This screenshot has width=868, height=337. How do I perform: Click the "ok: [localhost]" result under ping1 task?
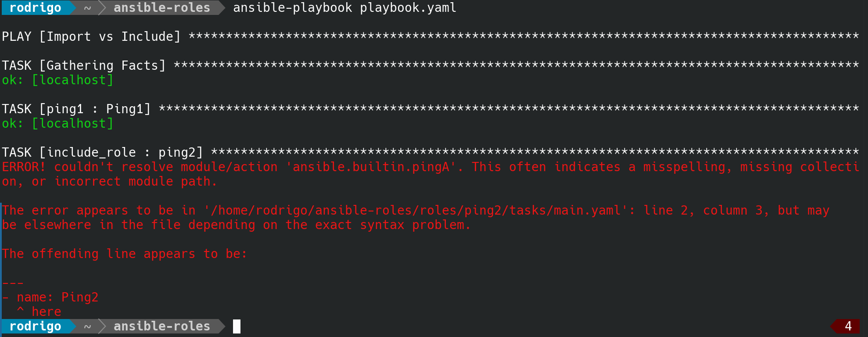[x=57, y=123]
